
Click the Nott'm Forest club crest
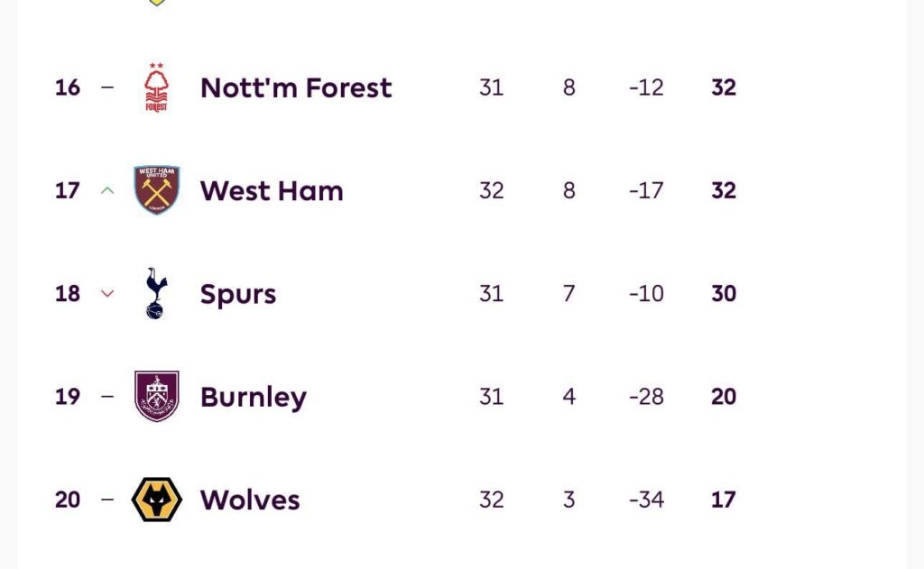point(155,87)
